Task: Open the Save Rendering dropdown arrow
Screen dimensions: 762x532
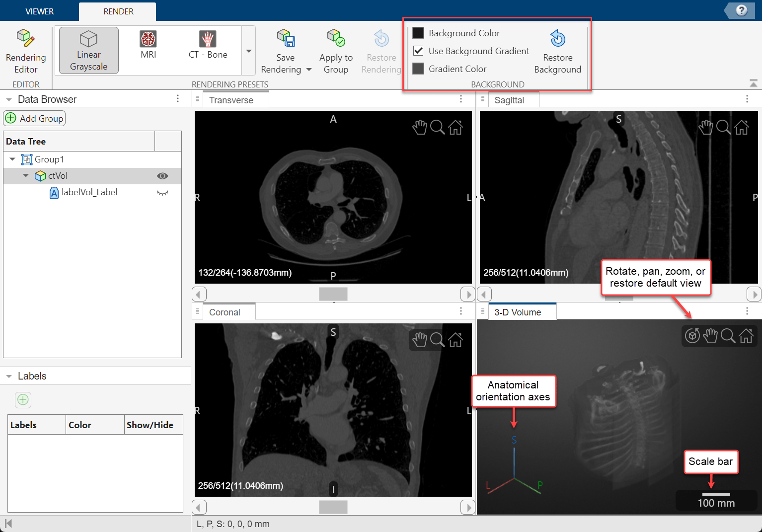Action: coord(308,70)
